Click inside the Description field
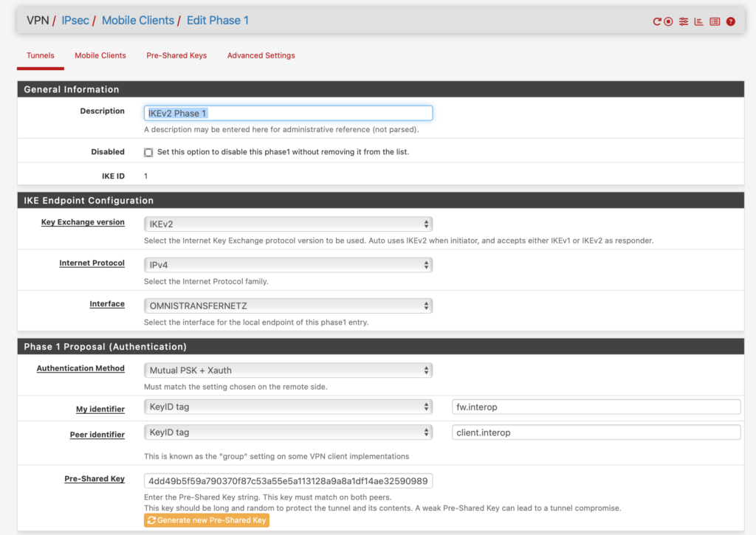The height and width of the screenshot is (535, 756). pos(288,112)
